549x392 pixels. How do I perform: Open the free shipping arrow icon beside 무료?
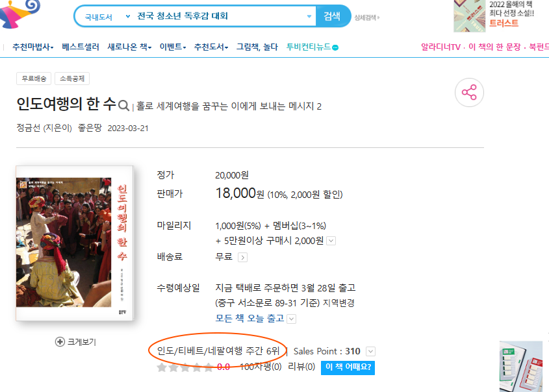pos(242,258)
